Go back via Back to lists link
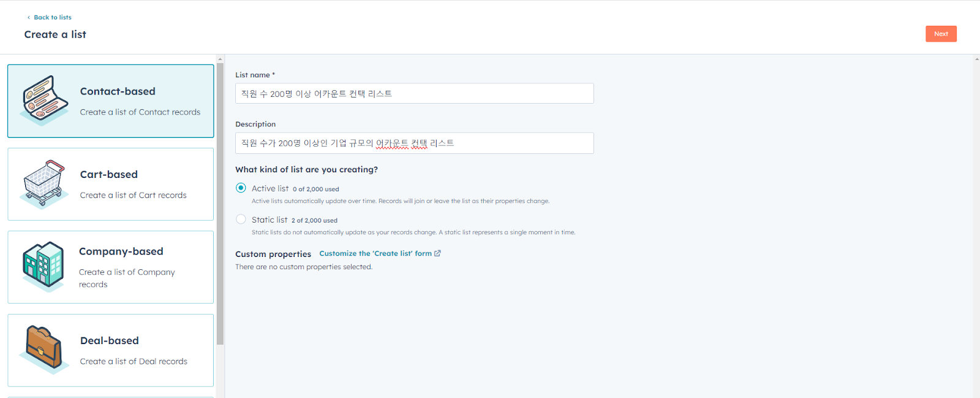 point(53,18)
